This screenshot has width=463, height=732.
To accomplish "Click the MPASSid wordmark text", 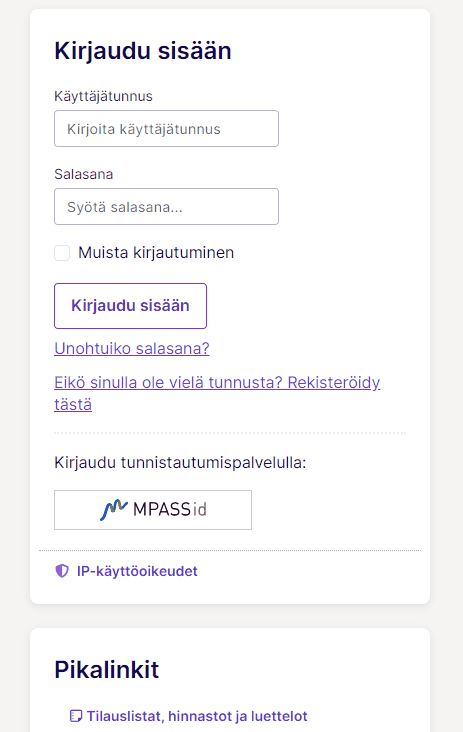I will (170, 509).
